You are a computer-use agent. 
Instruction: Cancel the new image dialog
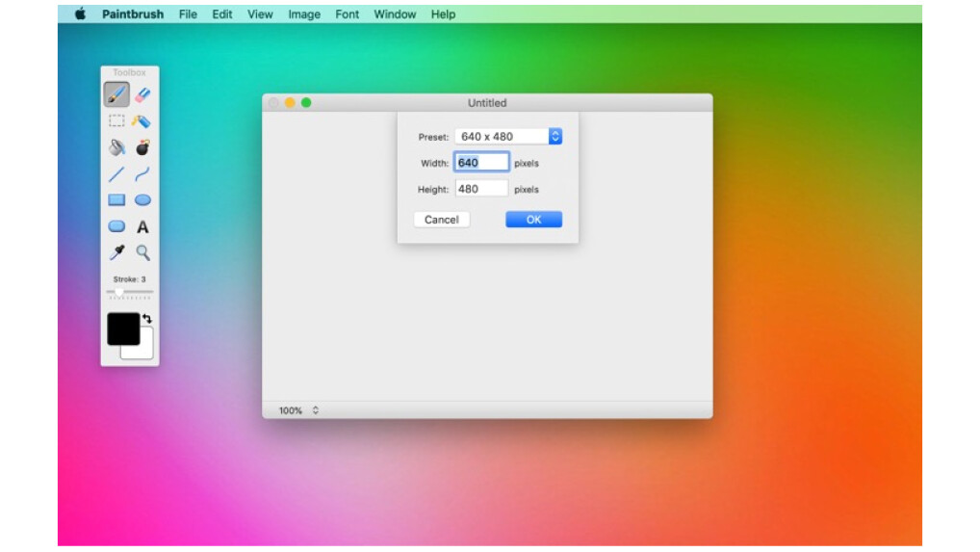(x=441, y=220)
